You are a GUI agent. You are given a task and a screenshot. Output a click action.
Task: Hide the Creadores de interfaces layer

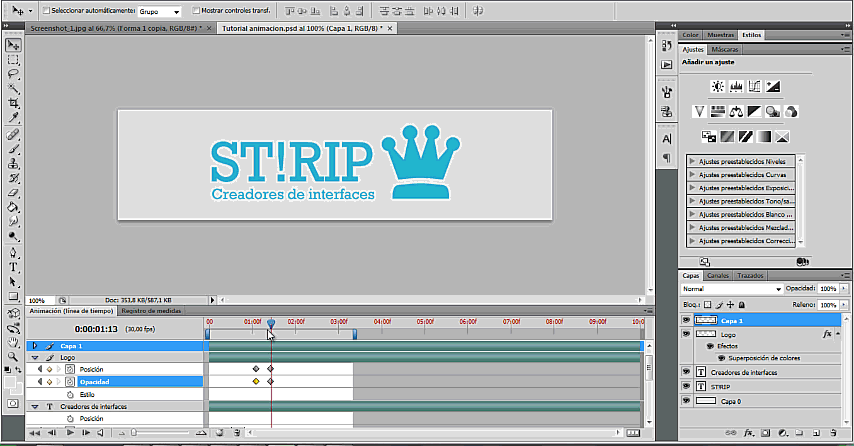point(686,371)
